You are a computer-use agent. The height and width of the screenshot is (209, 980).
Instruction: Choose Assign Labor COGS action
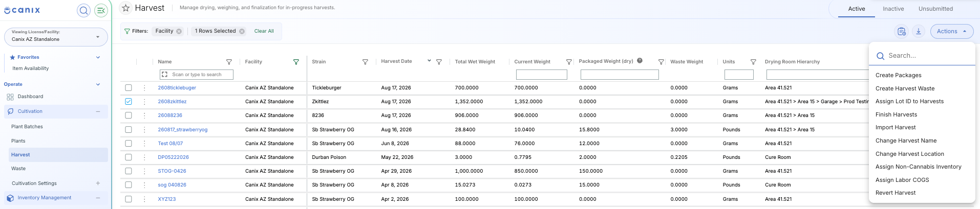pyautogui.click(x=902, y=180)
